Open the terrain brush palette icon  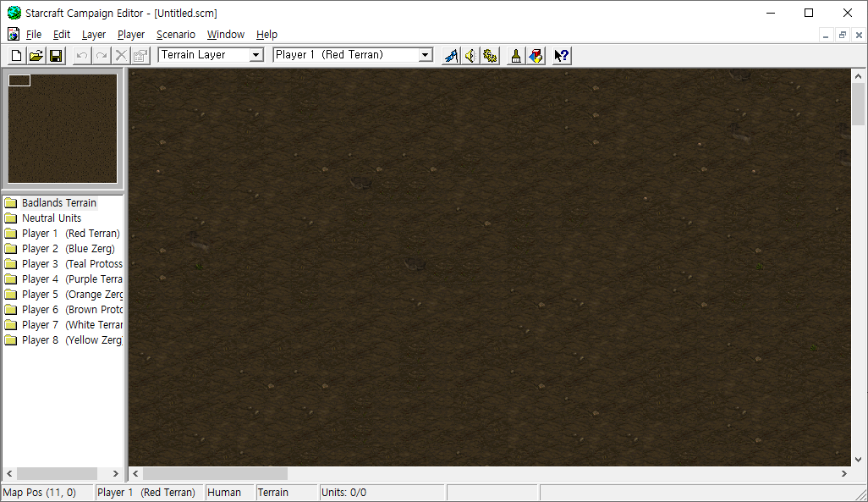(x=516, y=55)
